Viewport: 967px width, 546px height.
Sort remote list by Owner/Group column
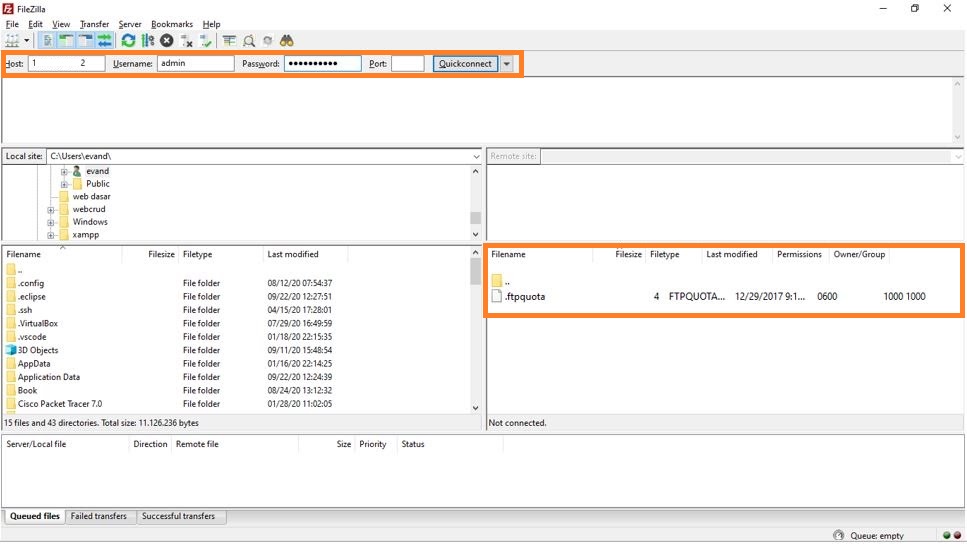[x=859, y=254]
